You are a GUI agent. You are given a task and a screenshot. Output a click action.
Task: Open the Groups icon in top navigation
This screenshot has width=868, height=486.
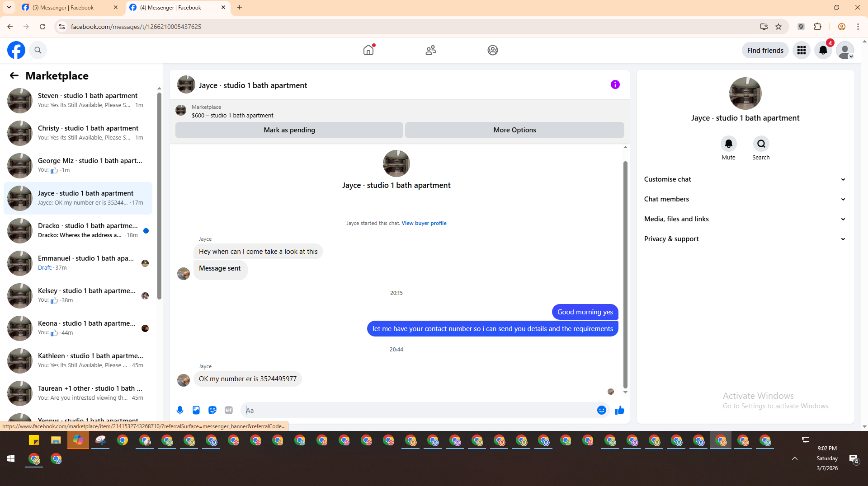493,50
